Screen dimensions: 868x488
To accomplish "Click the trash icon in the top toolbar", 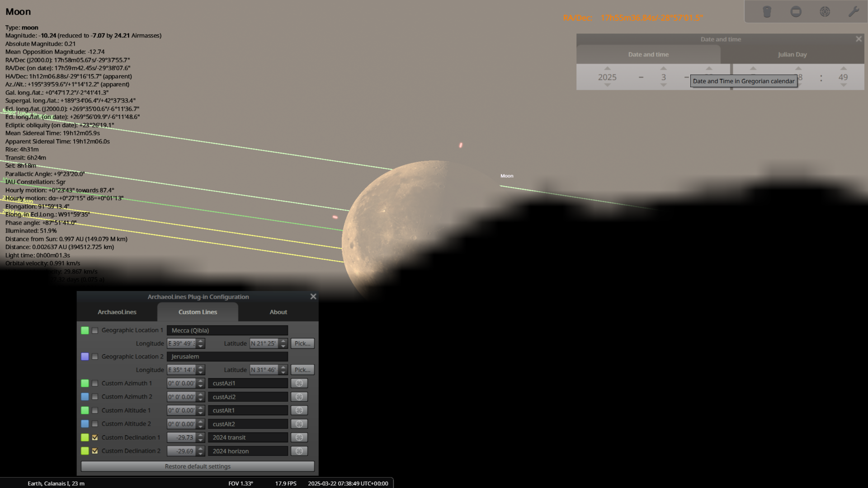I will click(767, 11).
